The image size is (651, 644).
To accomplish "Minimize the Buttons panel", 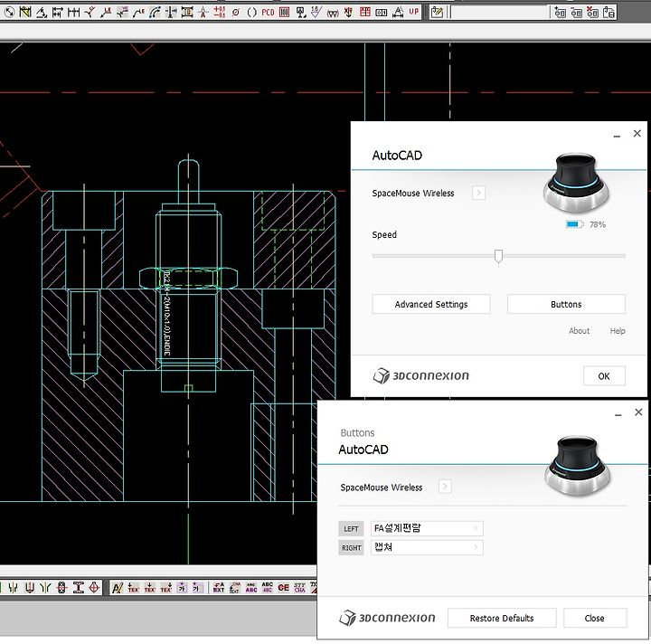I will click(618, 414).
